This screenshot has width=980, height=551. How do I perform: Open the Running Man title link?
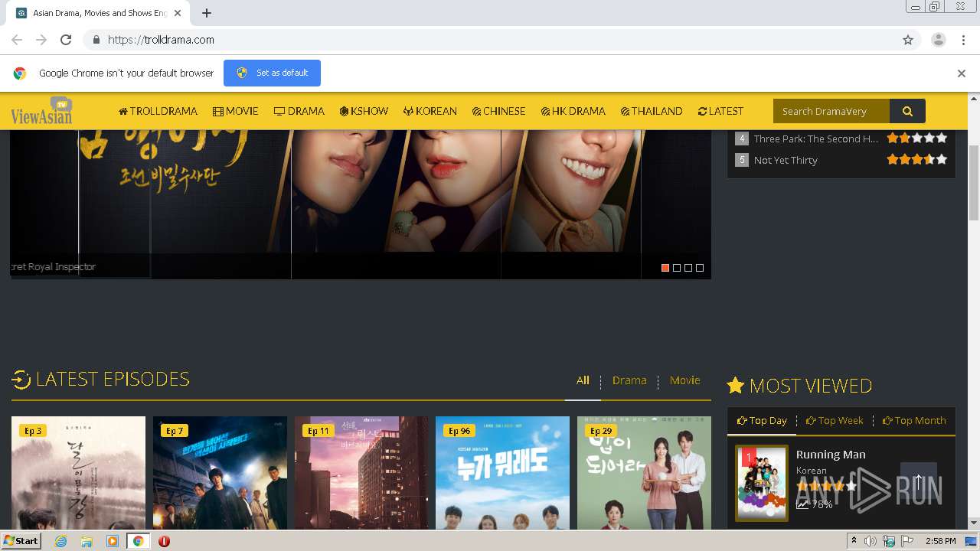(831, 454)
